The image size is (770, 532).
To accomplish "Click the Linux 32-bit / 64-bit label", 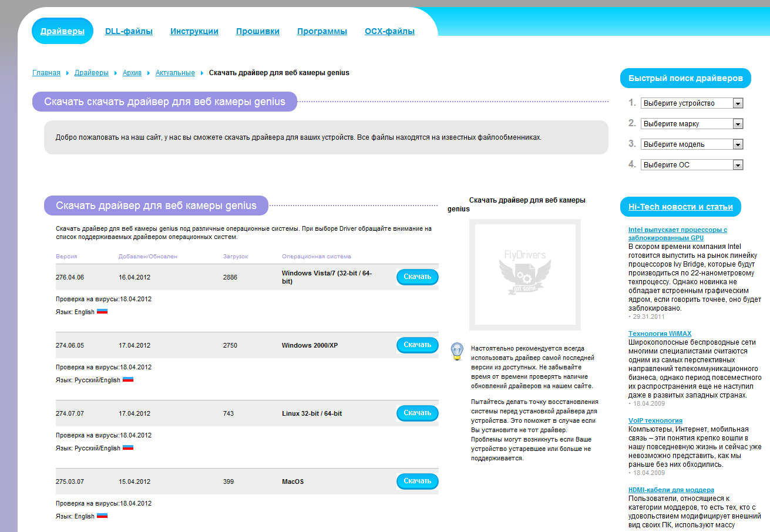I will click(x=312, y=413).
